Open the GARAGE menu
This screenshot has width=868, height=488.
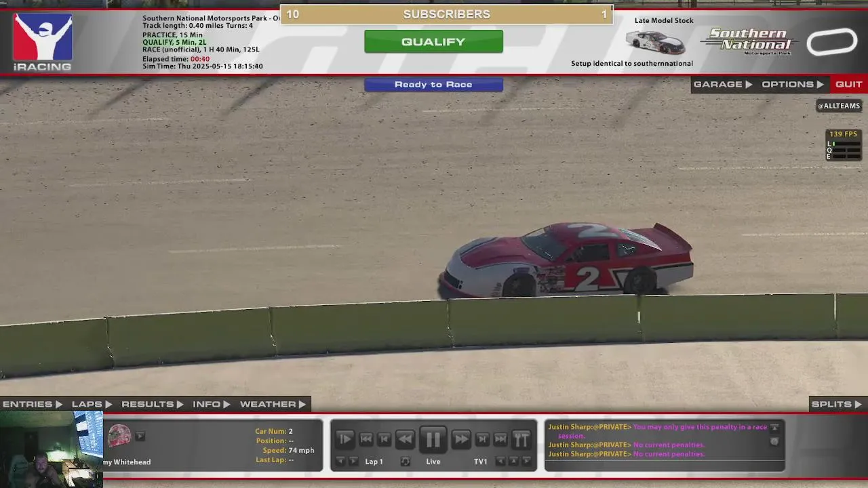point(723,84)
